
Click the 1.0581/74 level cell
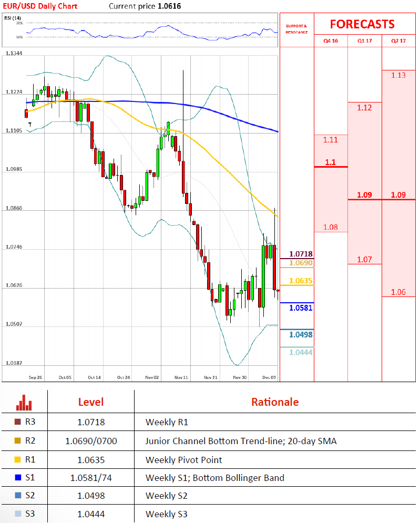click(91, 478)
